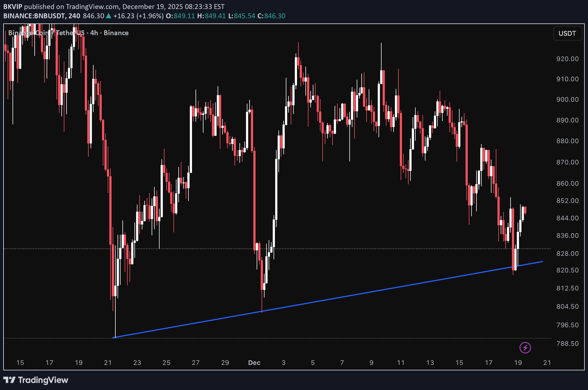Click the Binance Coin / TetherUS chart title
588x390 pixels.
point(46,33)
